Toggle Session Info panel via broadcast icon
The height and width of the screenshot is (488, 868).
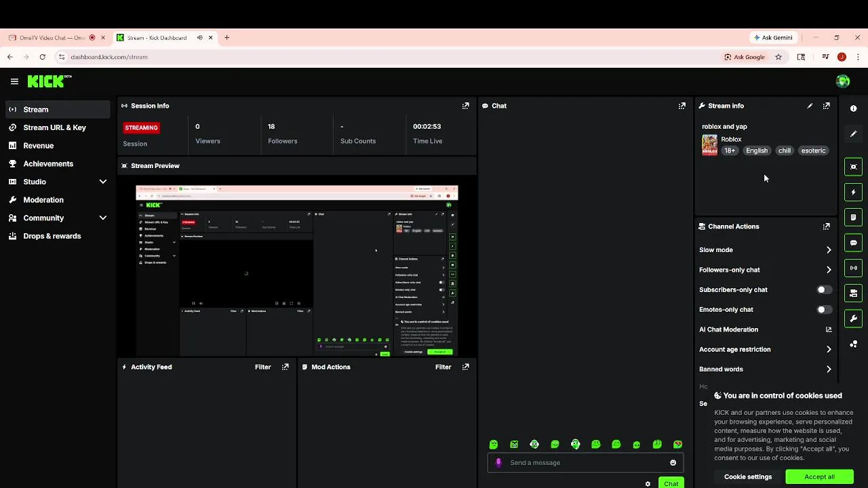(x=853, y=268)
